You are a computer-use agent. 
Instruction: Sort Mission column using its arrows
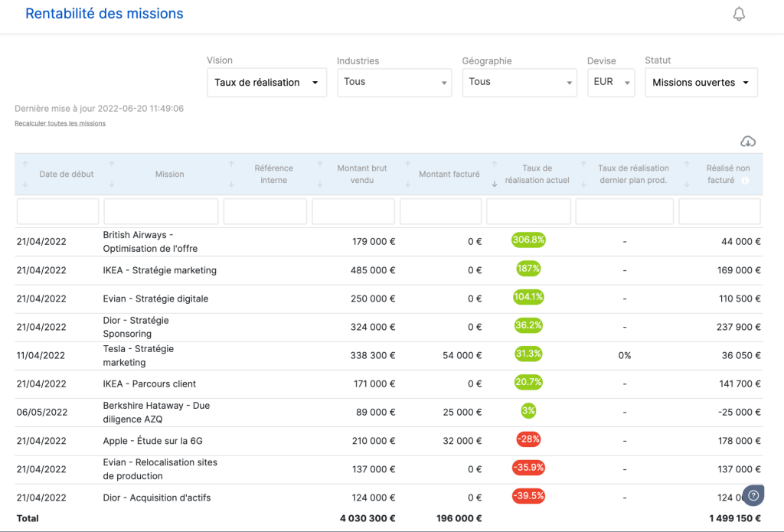[x=112, y=174]
